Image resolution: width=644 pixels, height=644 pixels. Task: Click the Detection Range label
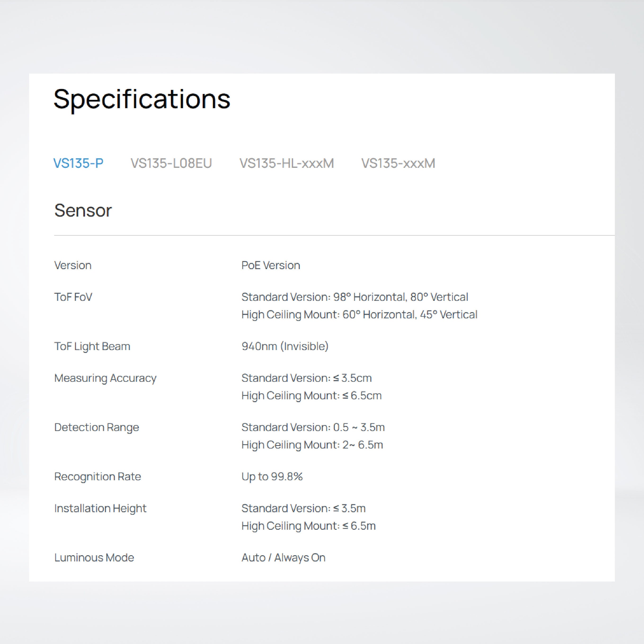pos(96,427)
